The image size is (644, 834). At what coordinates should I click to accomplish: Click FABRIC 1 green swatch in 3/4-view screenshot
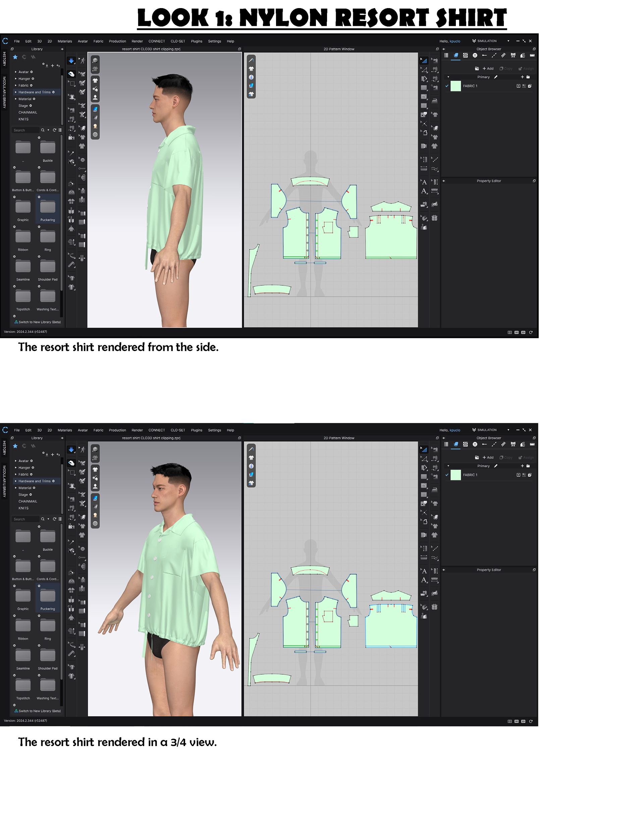pos(456,475)
